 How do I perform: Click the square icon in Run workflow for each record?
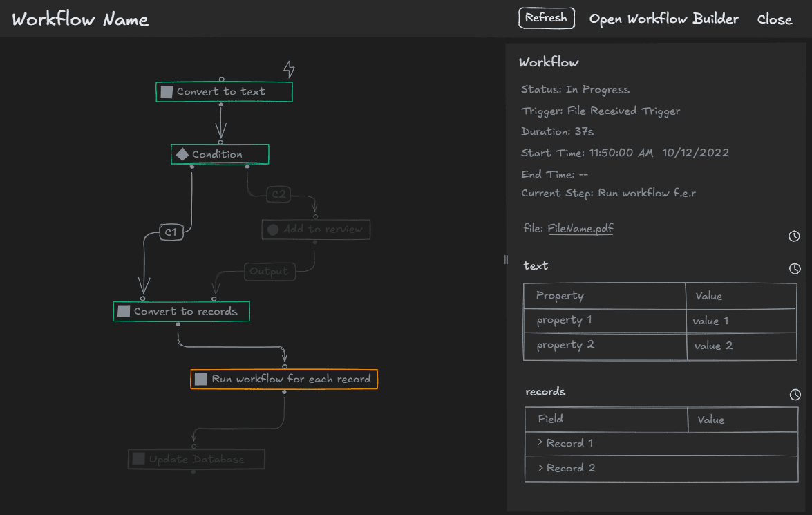200,378
